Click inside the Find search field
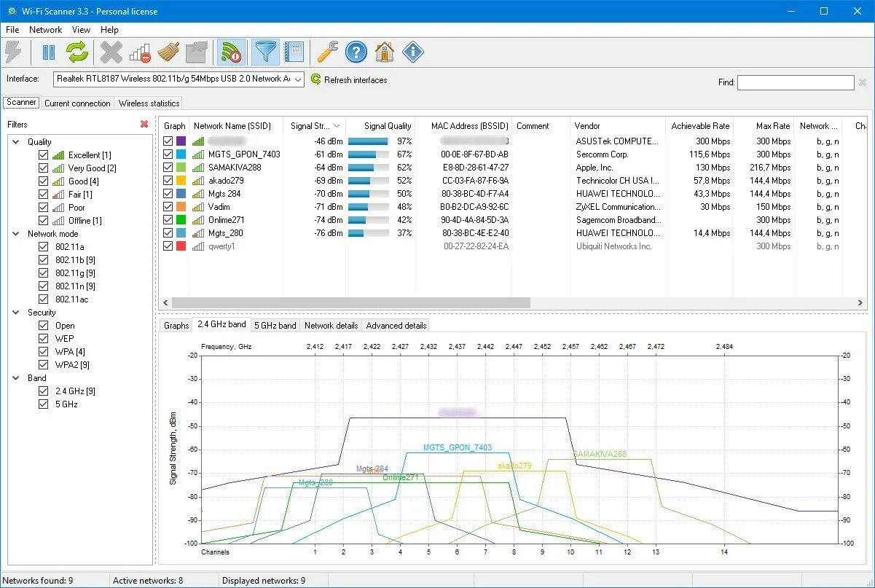 796,82
